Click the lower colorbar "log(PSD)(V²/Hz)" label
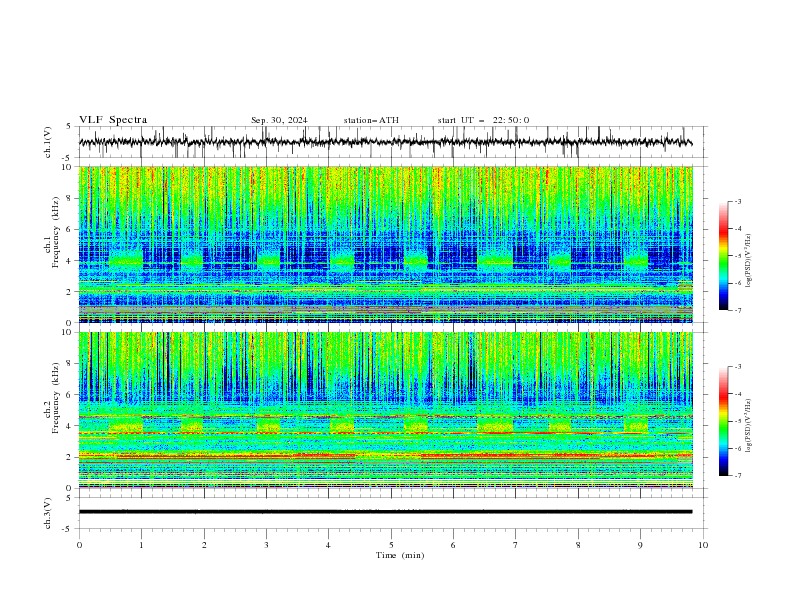This screenshot has width=792, height=612. point(748,426)
